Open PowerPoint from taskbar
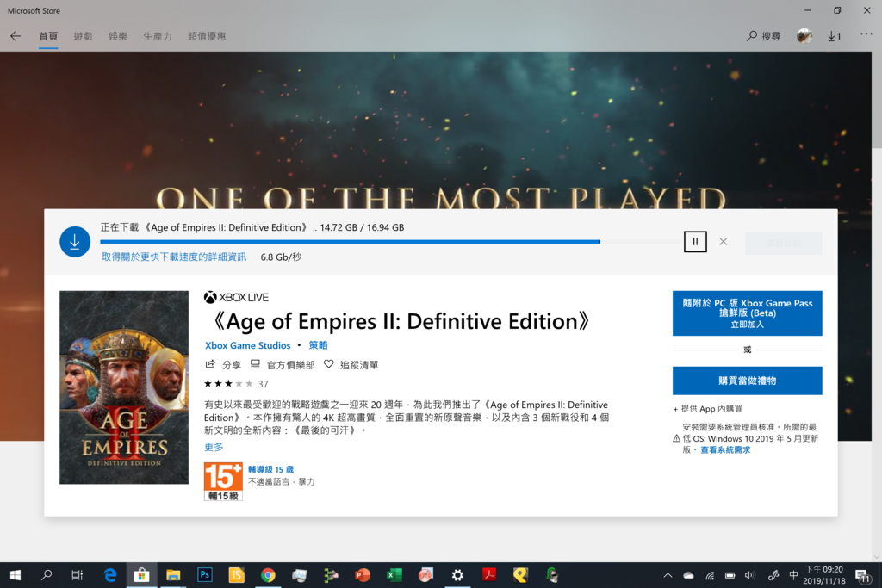Screen dimensions: 882x588 (x=363, y=575)
